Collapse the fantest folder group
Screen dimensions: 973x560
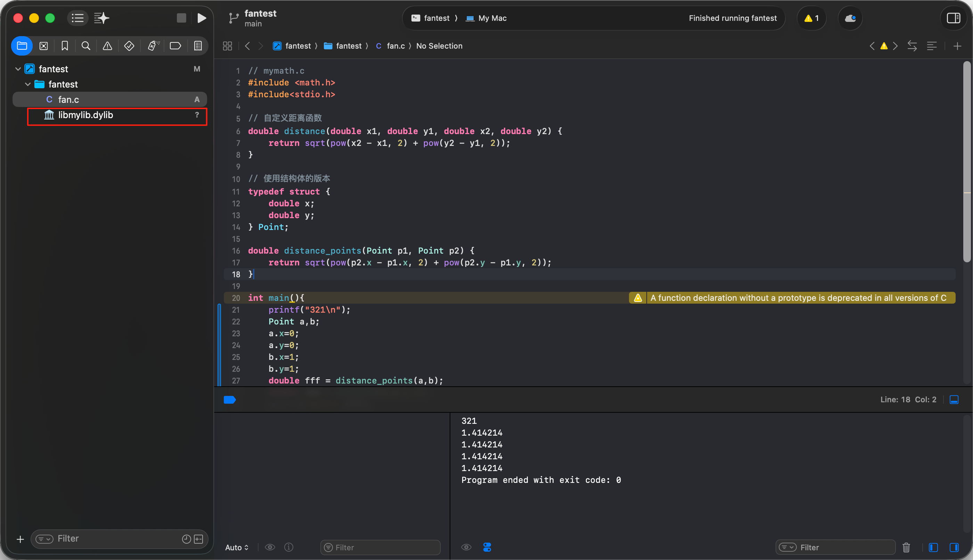[x=28, y=84]
